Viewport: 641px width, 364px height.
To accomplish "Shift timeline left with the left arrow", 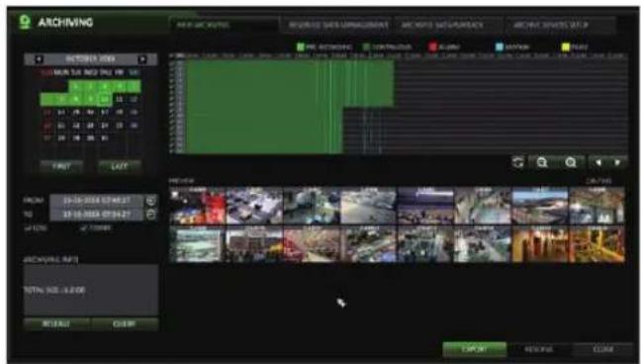I will click(598, 163).
